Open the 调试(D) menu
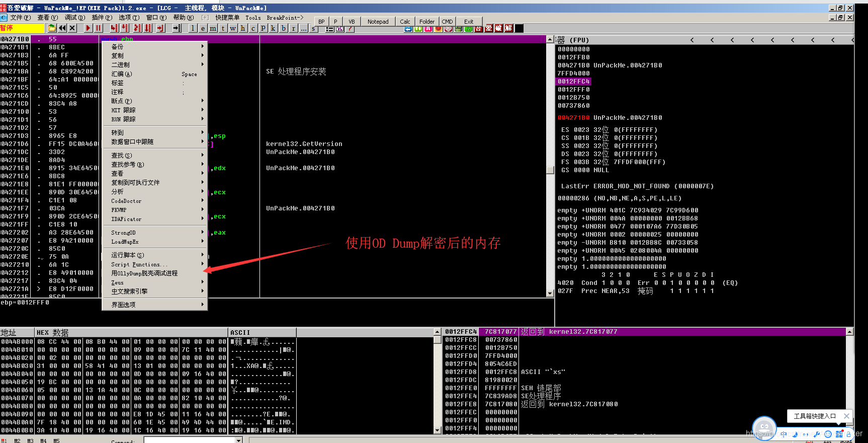 coord(74,18)
